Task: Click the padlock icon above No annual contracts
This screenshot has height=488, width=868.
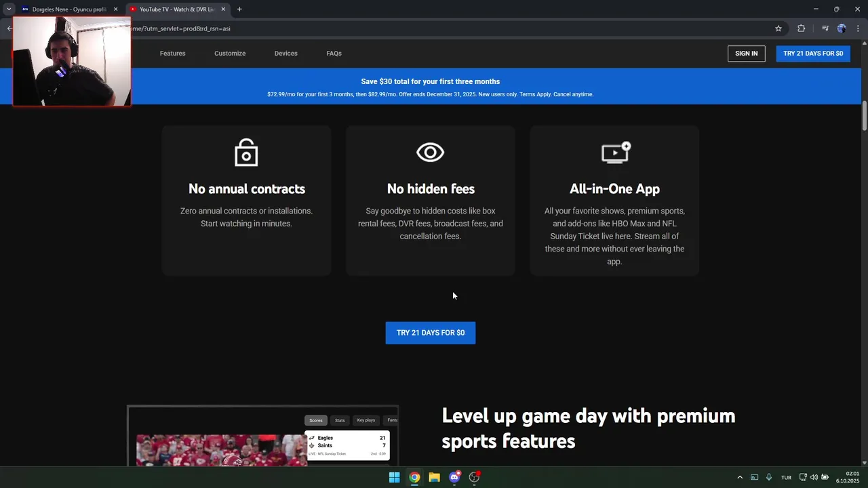Action: pos(246,152)
